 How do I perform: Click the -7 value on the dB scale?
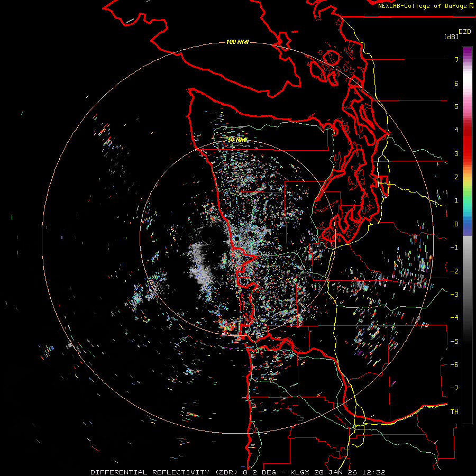click(x=454, y=388)
